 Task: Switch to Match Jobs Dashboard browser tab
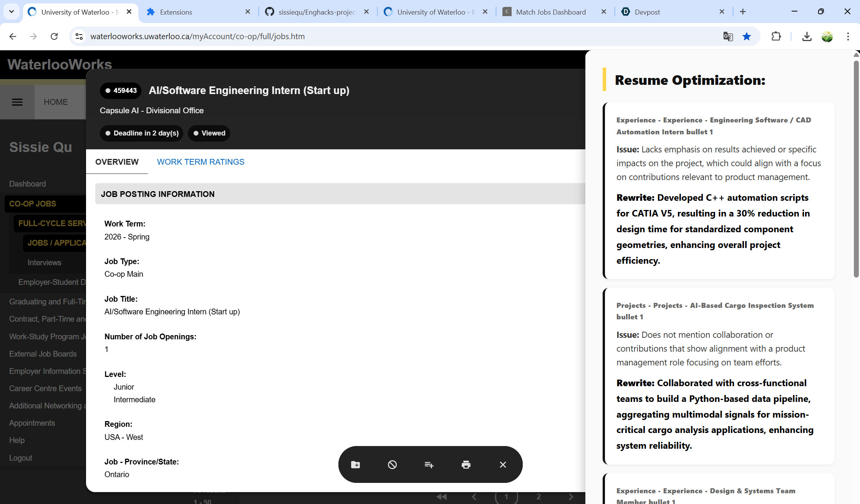click(550, 12)
